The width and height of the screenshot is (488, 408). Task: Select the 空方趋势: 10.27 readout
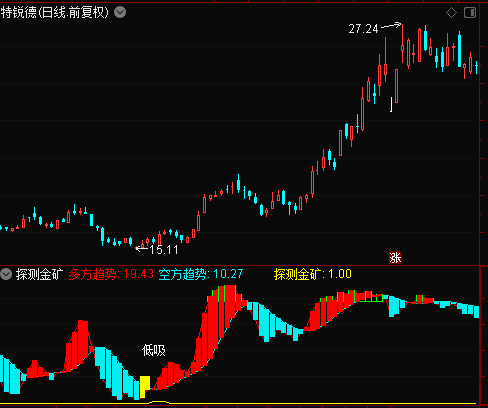pos(201,274)
